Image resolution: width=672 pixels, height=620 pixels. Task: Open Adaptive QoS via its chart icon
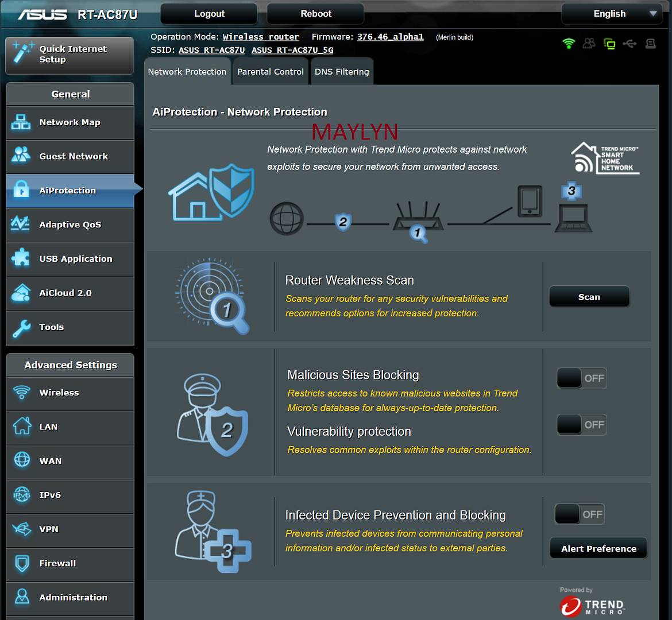coord(21,224)
